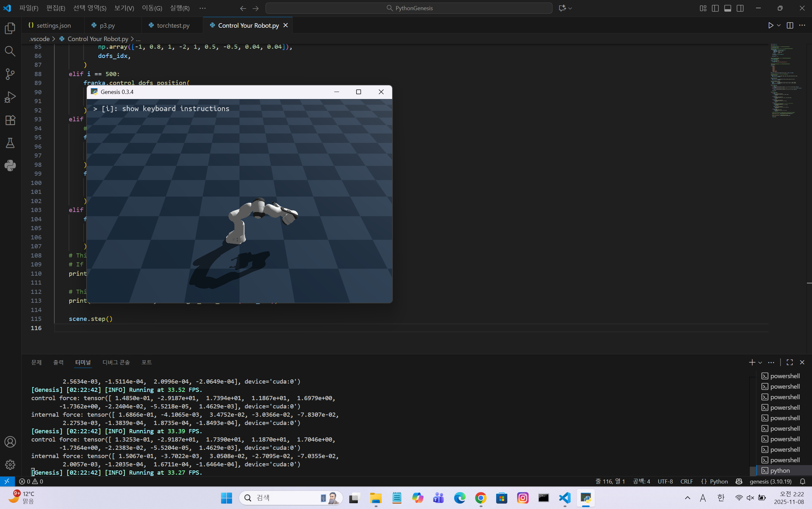Expand the run button dropdown arrow

pos(779,25)
